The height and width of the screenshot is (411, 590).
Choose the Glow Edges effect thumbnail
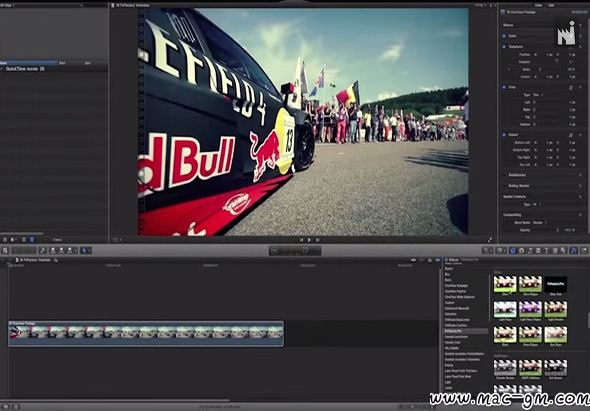click(530, 284)
